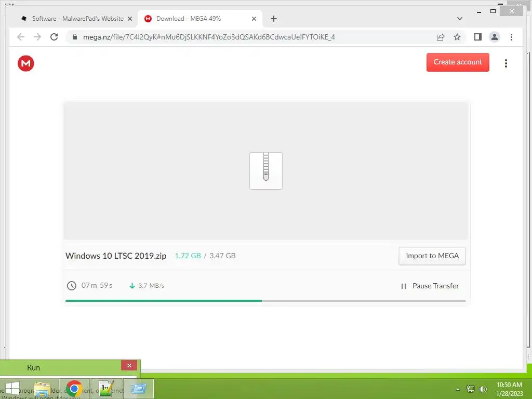Maximize the Chrome window
Viewport: 532px width, 399px height.
(493, 11)
